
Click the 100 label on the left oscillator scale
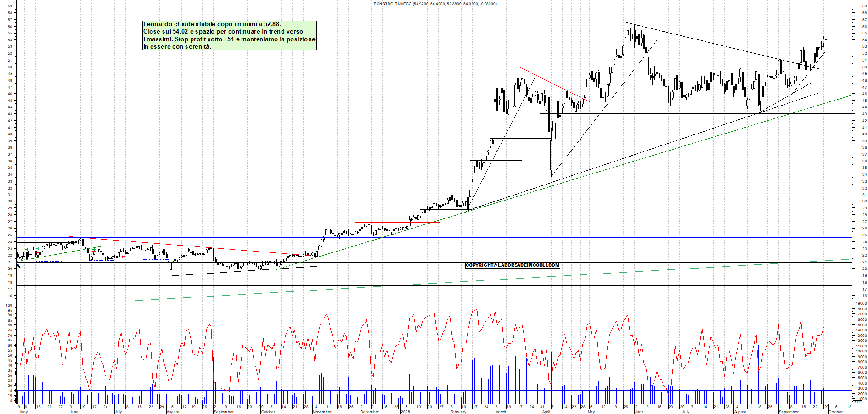(9, 305)
